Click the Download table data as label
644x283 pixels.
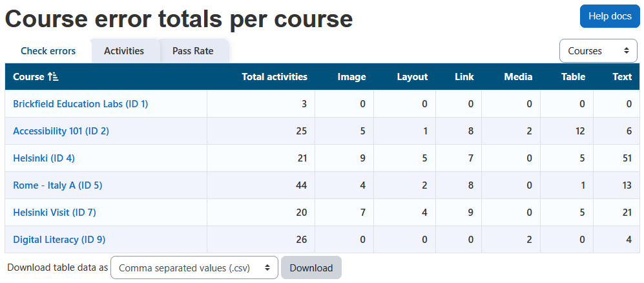tap(57, 267)
